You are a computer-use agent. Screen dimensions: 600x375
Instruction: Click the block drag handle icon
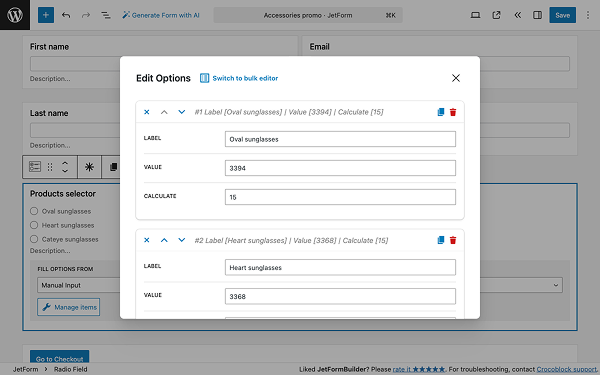pyautogui.click(x=50, y=167)
